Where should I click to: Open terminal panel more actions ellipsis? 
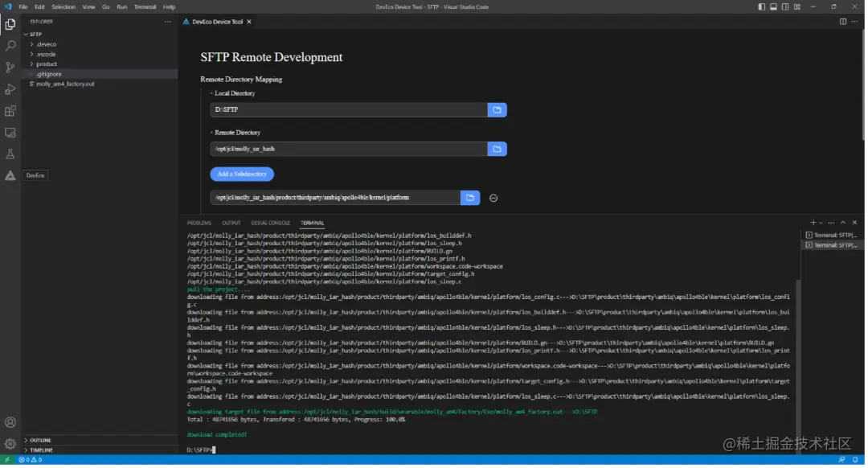click(x=833, y=223)
